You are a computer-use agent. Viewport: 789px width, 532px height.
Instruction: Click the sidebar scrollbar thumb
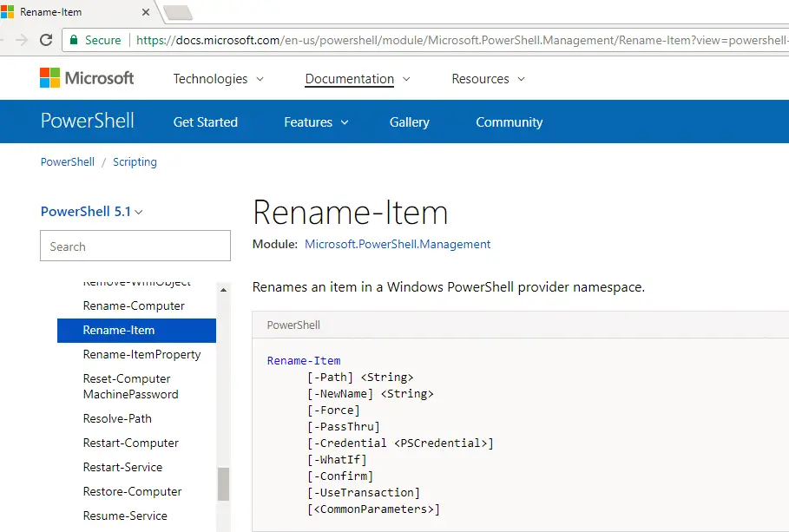click(223, 484)
